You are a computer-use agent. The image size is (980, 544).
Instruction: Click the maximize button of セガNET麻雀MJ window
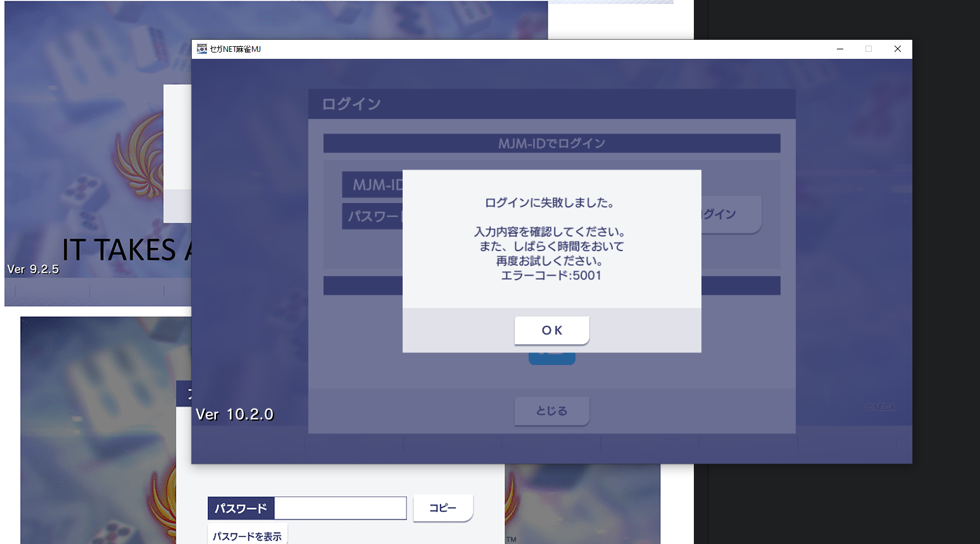coord(869,49)
